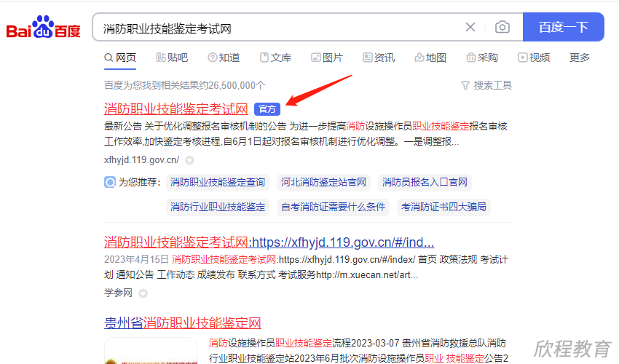Select suggestion 考消防证书四大骗局
Viewport: 619px width, 364px height.
pos(443,207)
